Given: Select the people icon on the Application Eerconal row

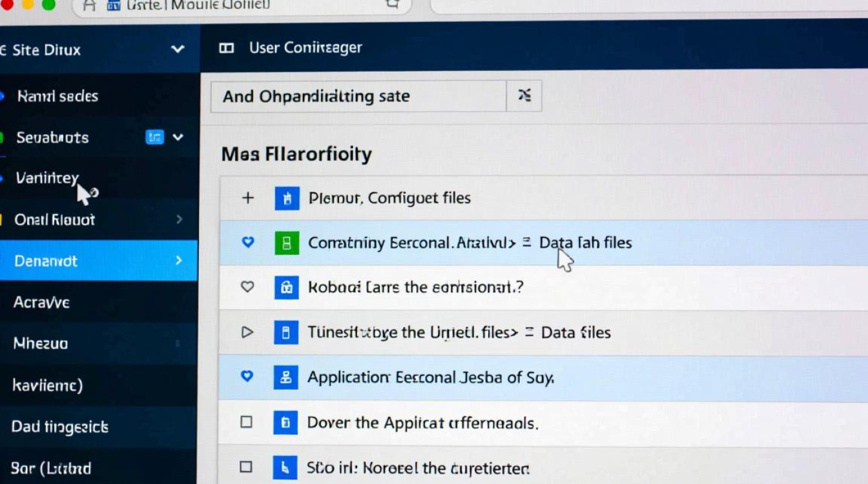Looking at the screenshot, I should pyautogui.click(x=287, y=377).
